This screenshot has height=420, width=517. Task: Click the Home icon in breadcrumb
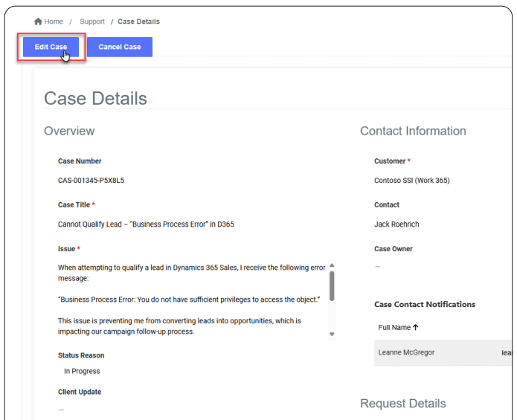[x=38, y=22]
